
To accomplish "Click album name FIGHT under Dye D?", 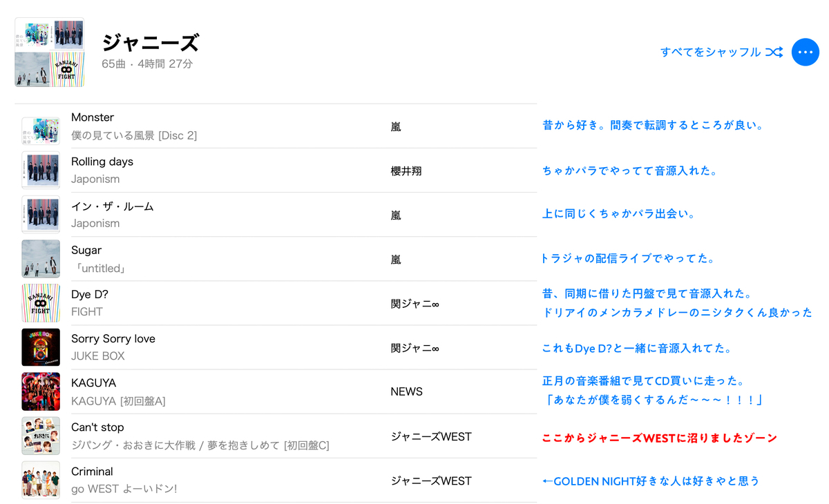I will tap(87, 311).
